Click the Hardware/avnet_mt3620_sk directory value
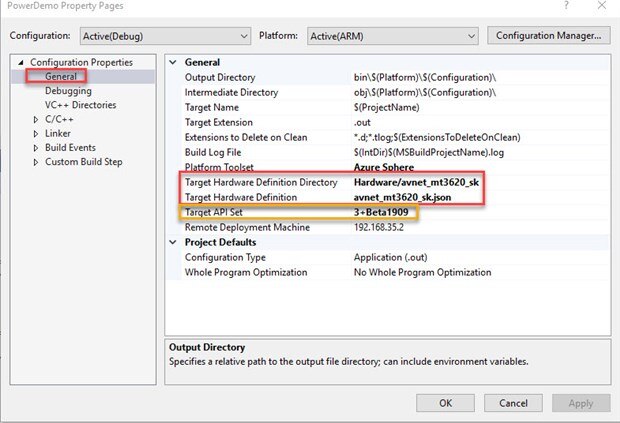 [x=416, y=182]
